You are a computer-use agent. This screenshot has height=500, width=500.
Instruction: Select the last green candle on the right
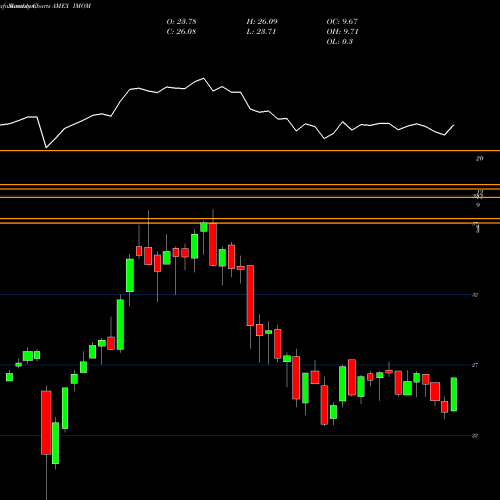coord(454,394)
